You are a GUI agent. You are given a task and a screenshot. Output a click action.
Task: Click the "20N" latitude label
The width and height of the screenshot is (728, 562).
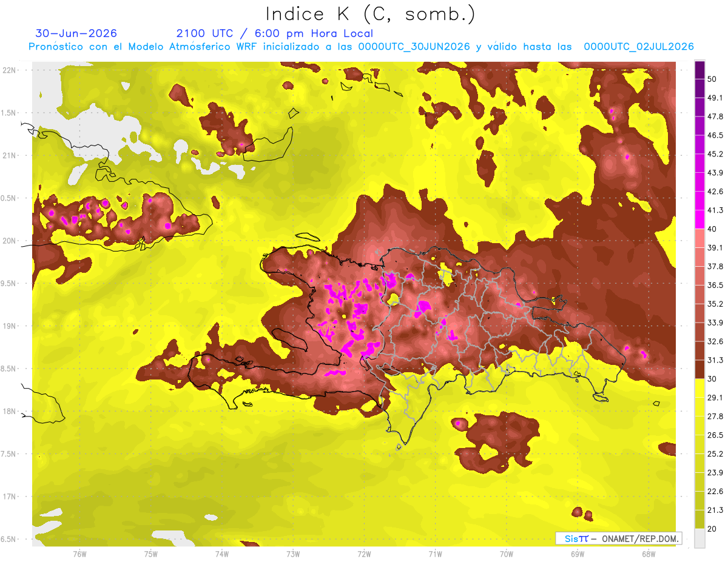tap(10, 241)
